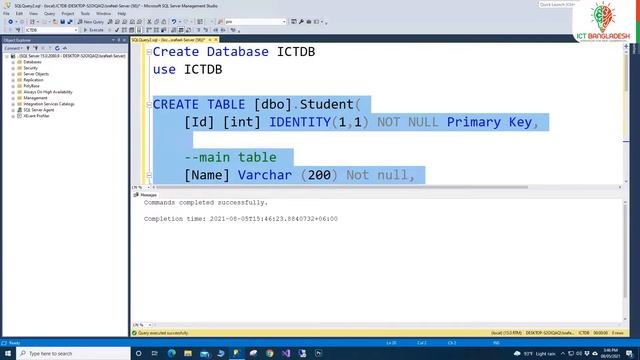Screen dimensions: 640x360
Task: Click the Object Explorer pin icon
Action: tap(119, 40)
